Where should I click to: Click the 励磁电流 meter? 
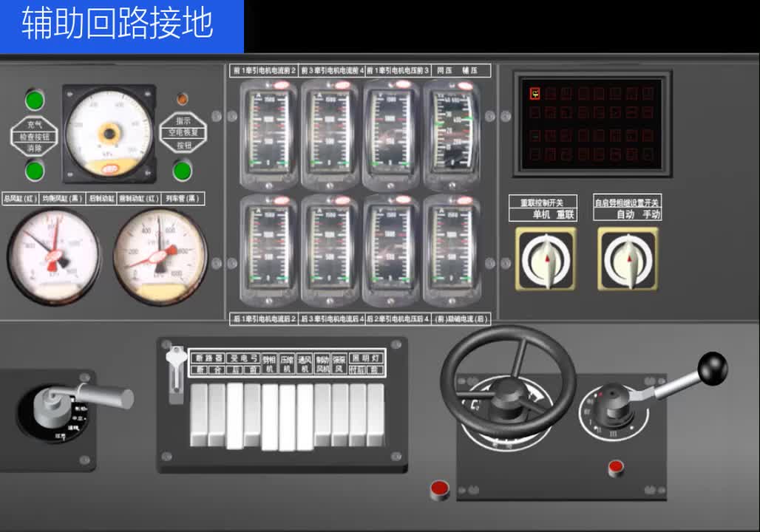tap(452, 250)
